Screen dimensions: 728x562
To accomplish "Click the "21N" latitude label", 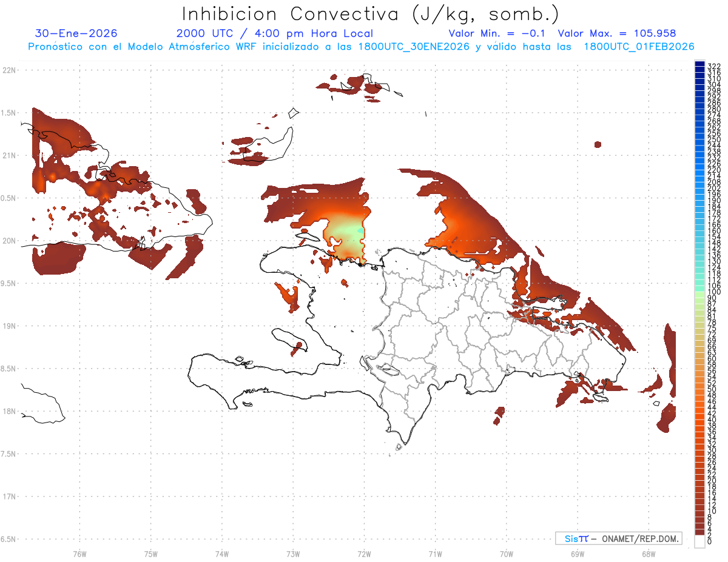I will [8, 155].
